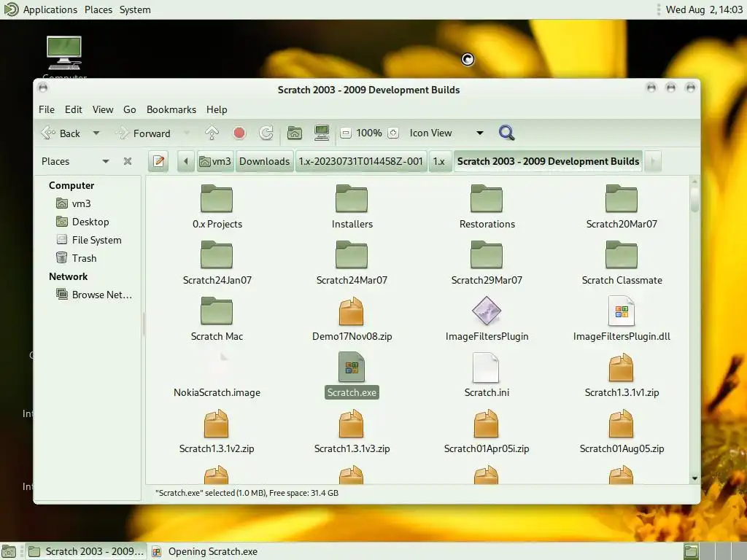Toggle the text-based location entry pencil icon
Viewport: 747px width, 560px height.
coord(158,161)
